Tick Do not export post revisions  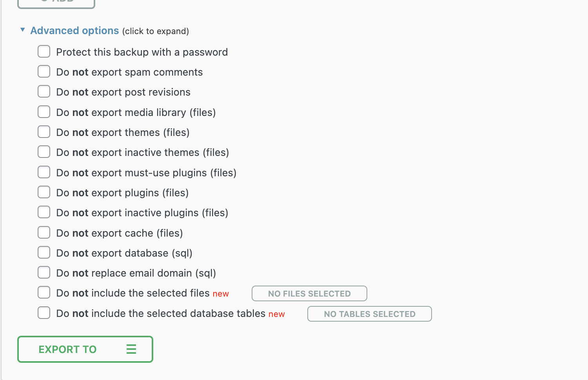point(44,92)
